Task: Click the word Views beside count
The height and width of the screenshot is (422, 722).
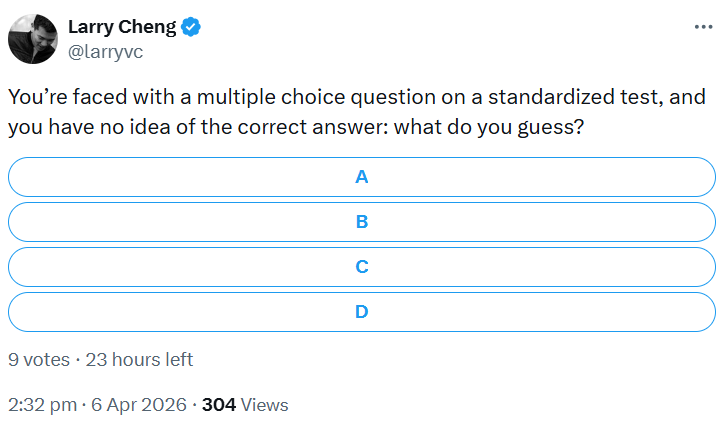Action: 265,405
